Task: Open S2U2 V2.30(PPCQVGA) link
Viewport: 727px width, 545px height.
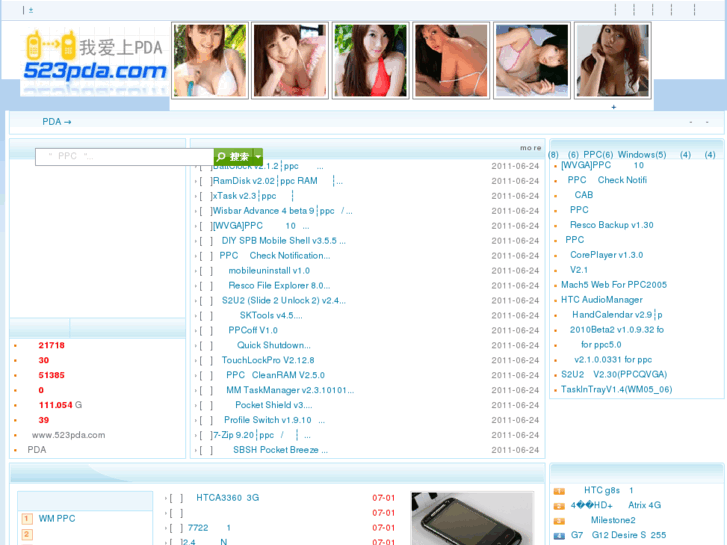Action: pyautogui.click(x=614, y=374)
